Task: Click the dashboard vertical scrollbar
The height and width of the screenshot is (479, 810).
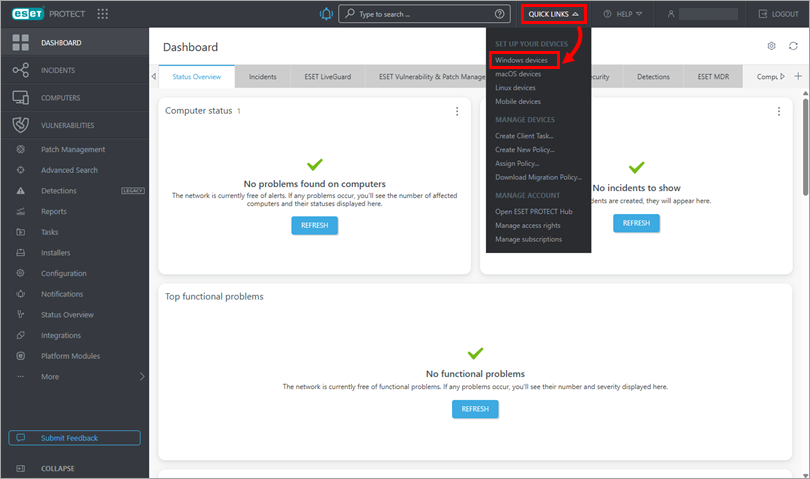Action: coord(805,147)
